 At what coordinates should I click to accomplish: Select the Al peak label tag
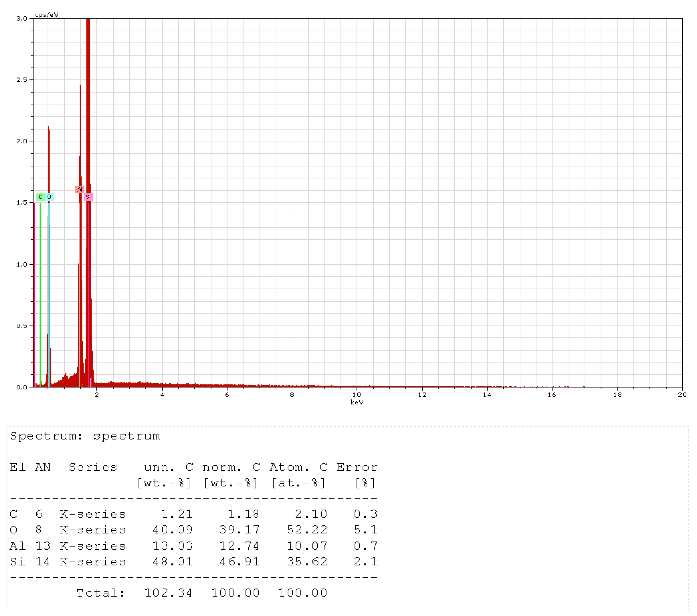click(x=79, y=189)
